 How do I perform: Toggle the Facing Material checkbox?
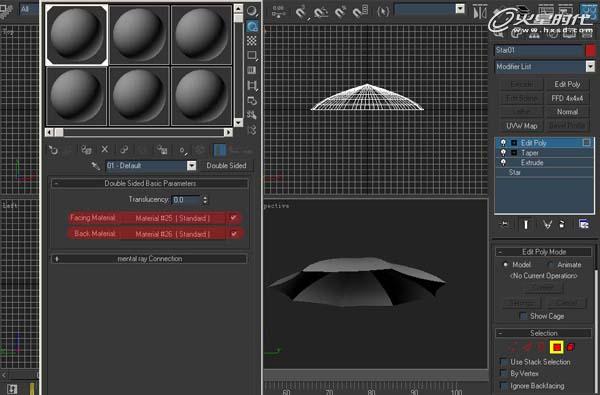(233, 218)
